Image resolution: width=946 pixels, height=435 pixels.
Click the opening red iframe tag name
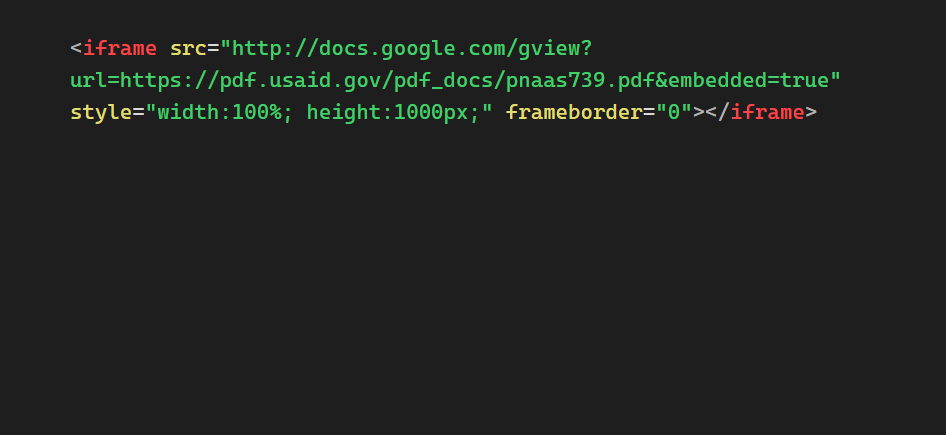(119, 48)
